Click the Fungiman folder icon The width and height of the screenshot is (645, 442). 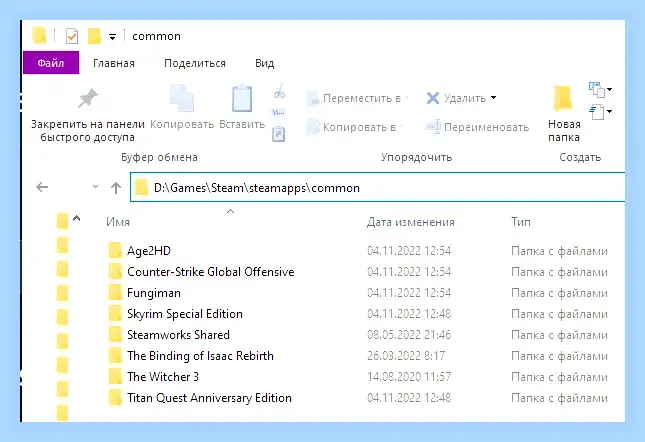tap(115, 292)
